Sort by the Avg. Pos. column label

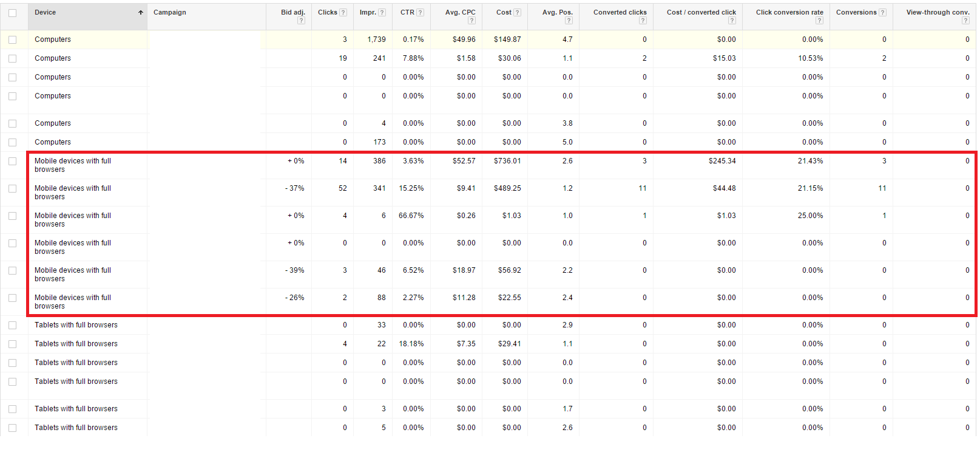tap(558, 13)
